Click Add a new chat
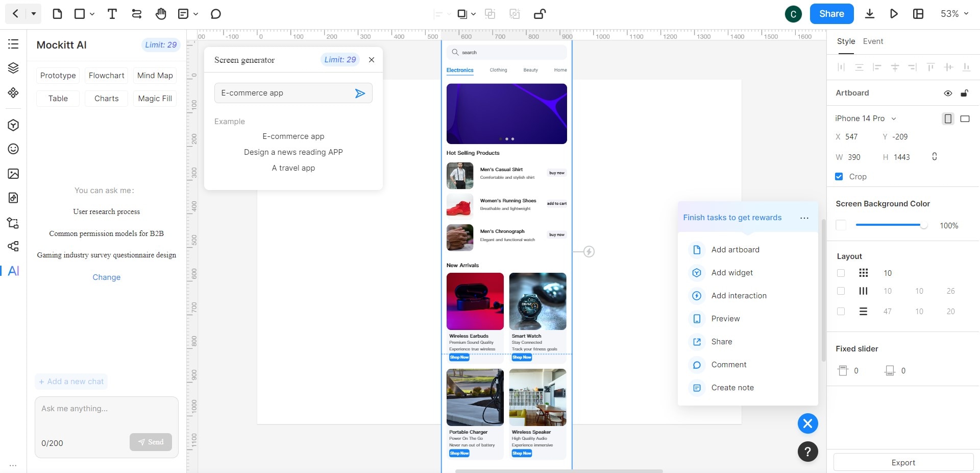Screen dimensions: 980x473 [71, 382]
